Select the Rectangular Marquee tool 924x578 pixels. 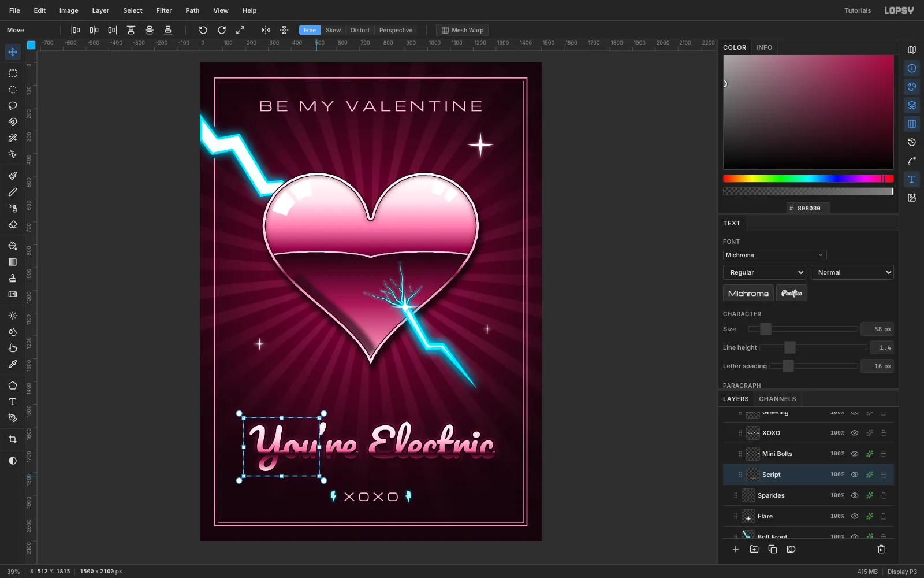(13, 73)
